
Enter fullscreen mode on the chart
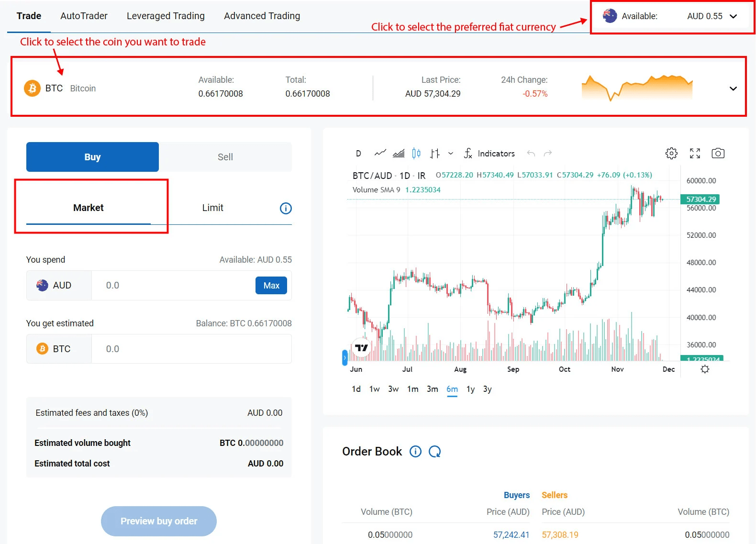click(x=695, y=153)
